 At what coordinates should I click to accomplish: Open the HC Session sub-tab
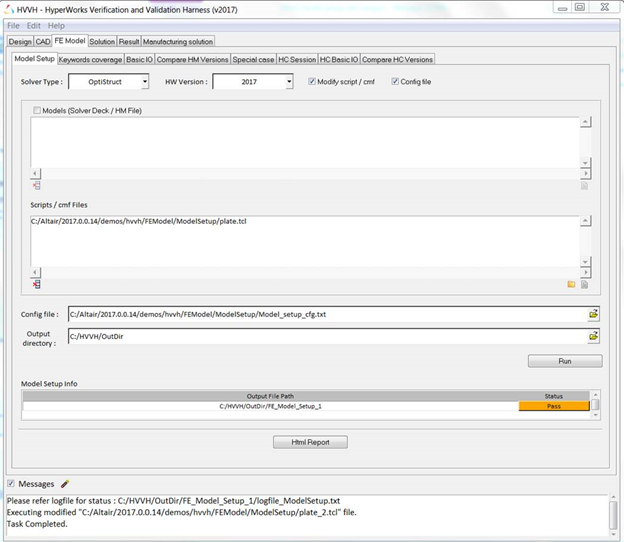(297, 60)
